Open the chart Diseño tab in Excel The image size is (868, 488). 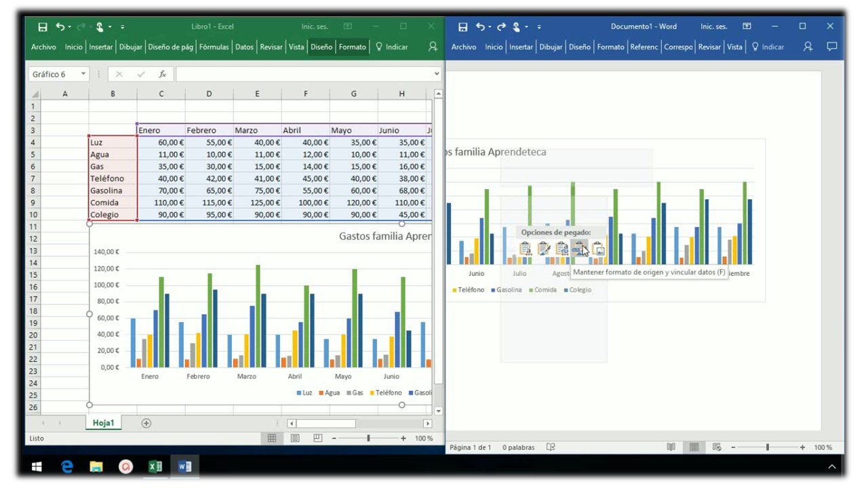(321, 47)
